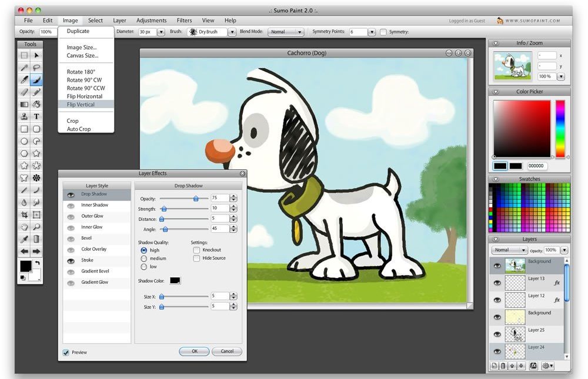
Task: Move layer up in Layers panel
Action: coord(512,366)
